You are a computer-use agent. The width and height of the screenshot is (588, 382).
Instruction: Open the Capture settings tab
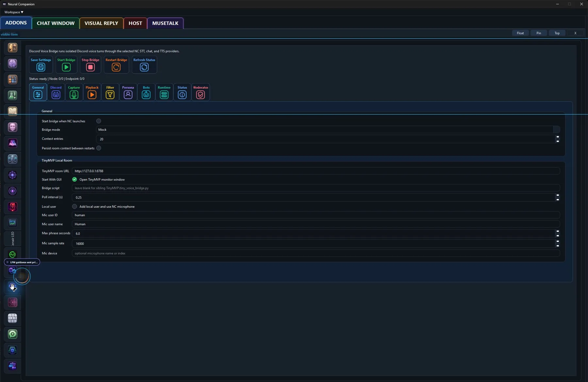point(74,92)
